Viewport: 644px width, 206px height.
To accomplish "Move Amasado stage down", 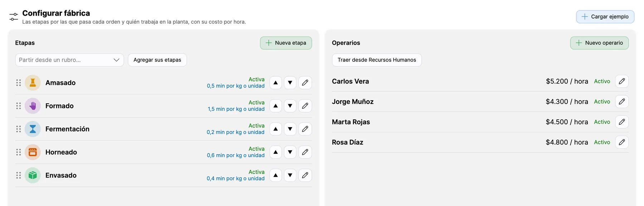I will pyautogui.click(x=290, y=83).
